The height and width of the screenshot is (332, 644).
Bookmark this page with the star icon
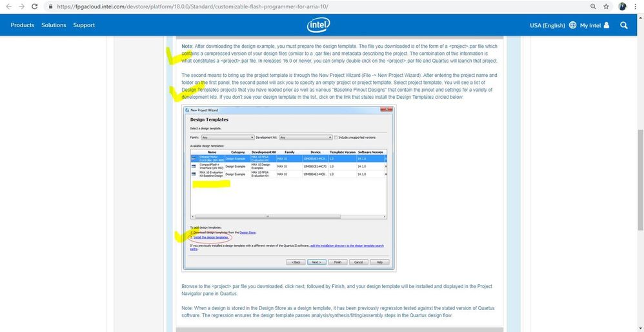[606, 6]
